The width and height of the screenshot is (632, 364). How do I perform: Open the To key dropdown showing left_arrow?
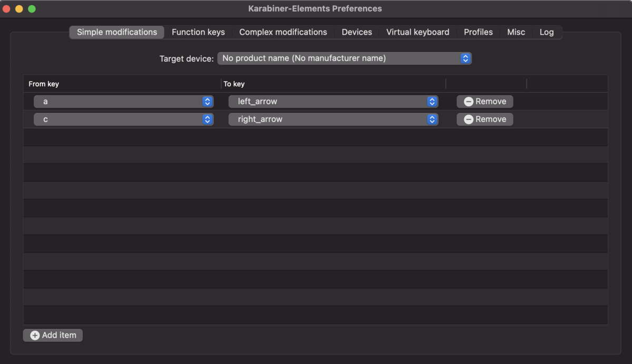(x=333, y=102)
